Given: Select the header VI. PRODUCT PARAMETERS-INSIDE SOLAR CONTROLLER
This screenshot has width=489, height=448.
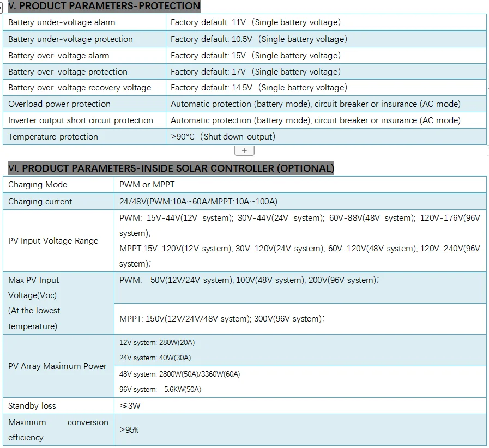Looking at the screenshot, I should (172, 168).
